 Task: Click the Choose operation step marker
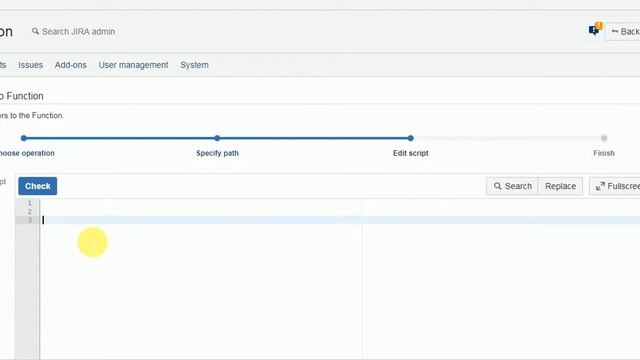pyautogui.click(x=24, y=138)
